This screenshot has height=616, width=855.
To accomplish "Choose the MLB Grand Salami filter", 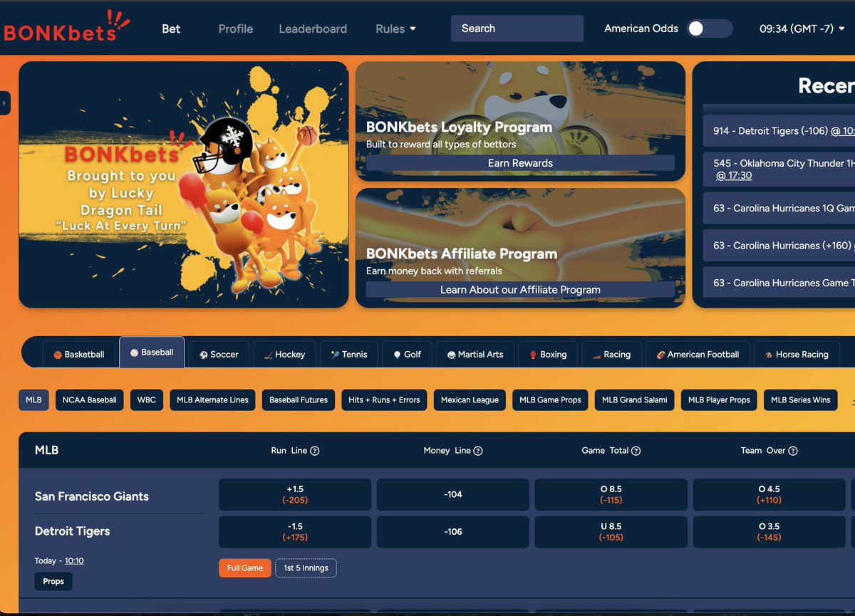I will [635, 400].
